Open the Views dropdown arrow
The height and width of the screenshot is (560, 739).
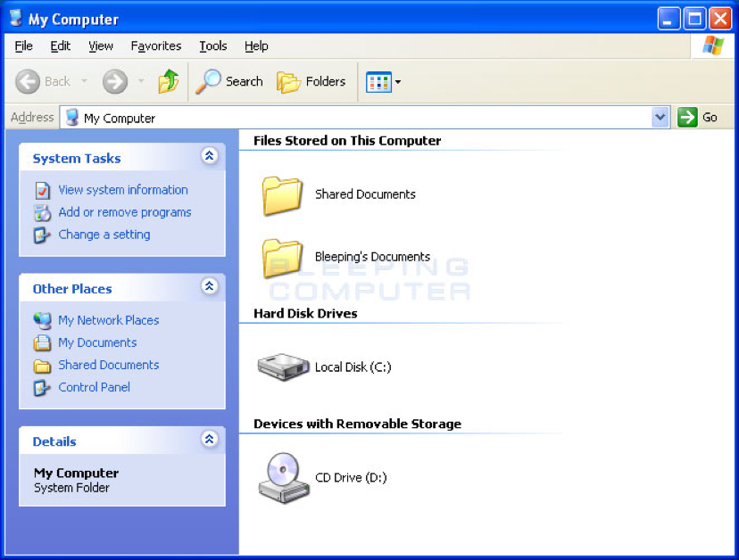398,82
